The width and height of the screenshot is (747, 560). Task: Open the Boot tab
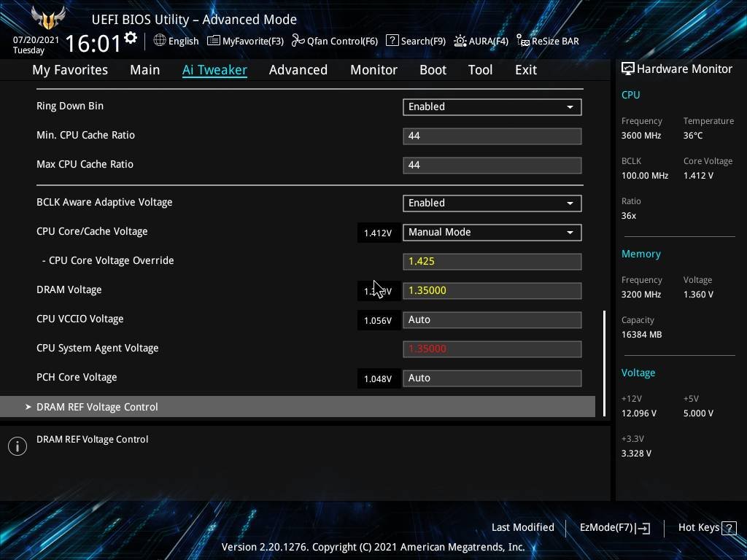433,70
